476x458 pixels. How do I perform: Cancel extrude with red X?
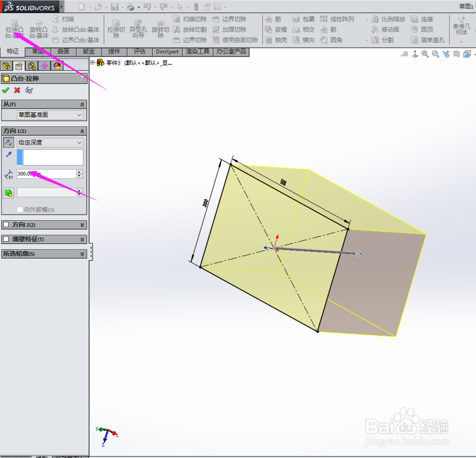[x=17, y=90]
